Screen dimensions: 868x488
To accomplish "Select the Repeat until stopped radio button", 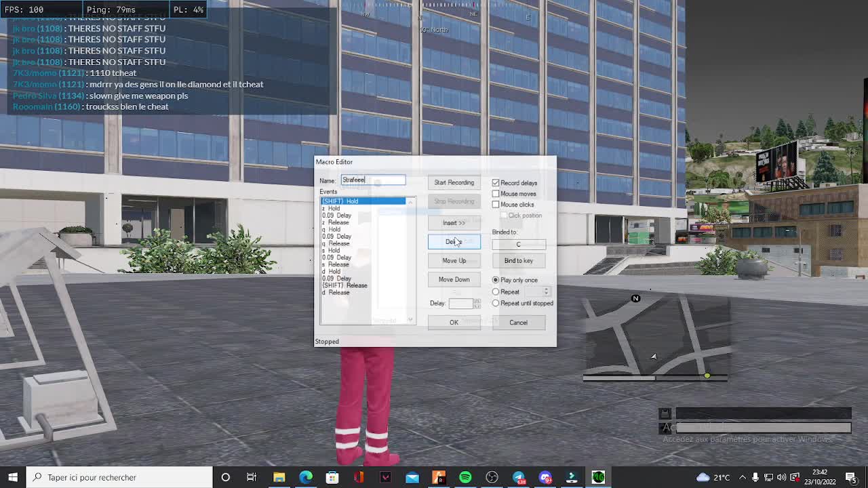I will coord(496,303).
